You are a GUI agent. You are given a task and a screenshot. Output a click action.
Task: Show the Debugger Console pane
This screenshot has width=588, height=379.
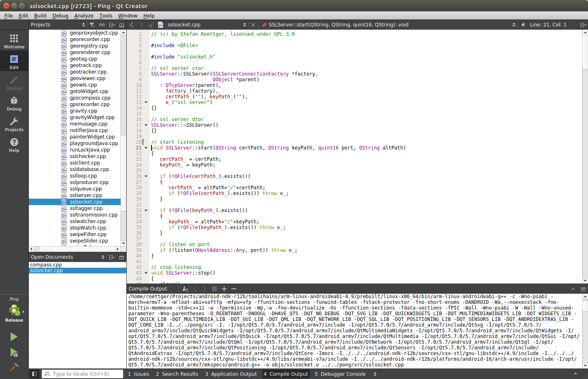pyautogui.click(x=340, y=374)
